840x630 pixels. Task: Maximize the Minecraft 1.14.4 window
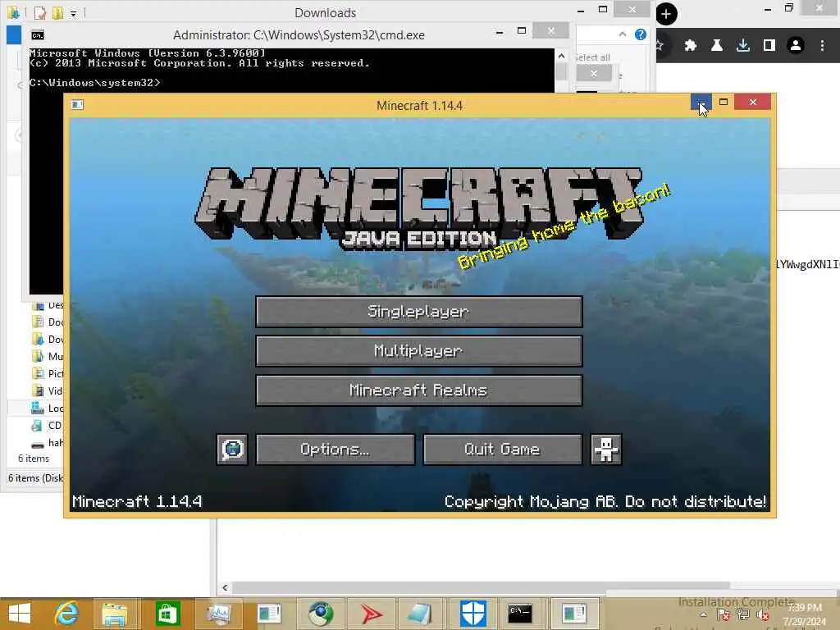724,102
